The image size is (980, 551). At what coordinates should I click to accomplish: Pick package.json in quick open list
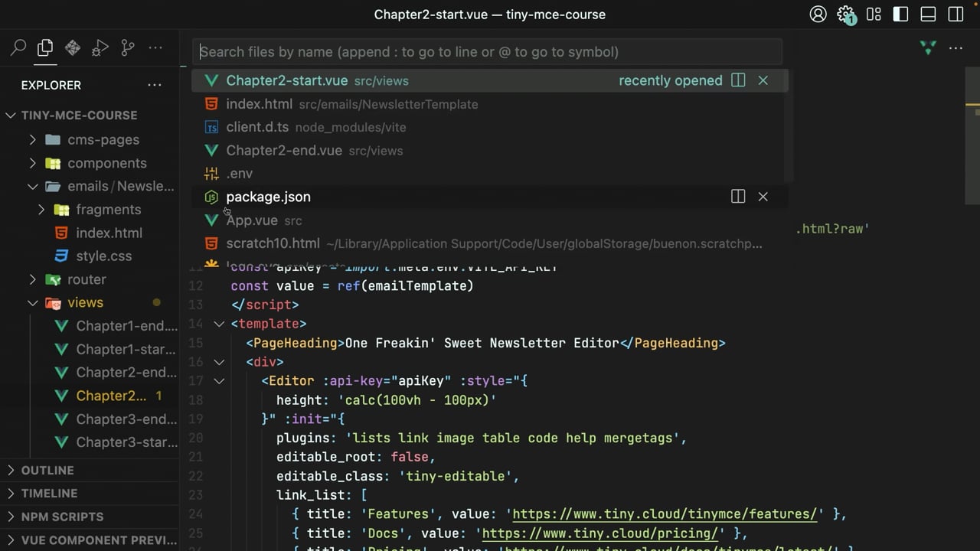pyautogui.click(x=489, y=197)
